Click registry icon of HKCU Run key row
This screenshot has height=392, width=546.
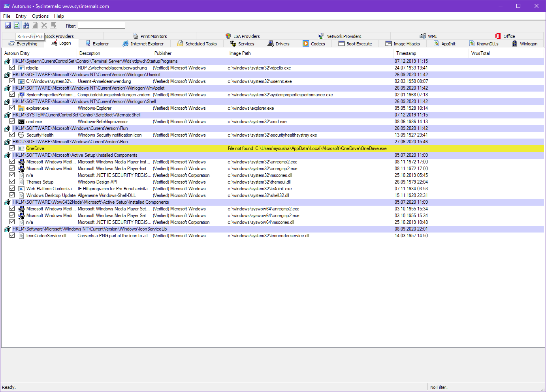tap(8, 142)
